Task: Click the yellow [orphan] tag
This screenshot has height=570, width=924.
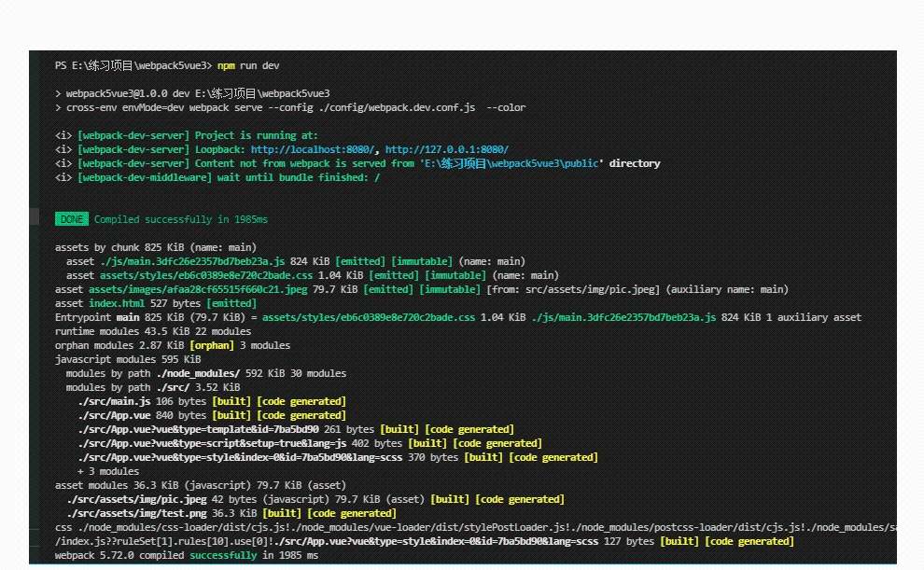Action: click(x=212, y=346)
